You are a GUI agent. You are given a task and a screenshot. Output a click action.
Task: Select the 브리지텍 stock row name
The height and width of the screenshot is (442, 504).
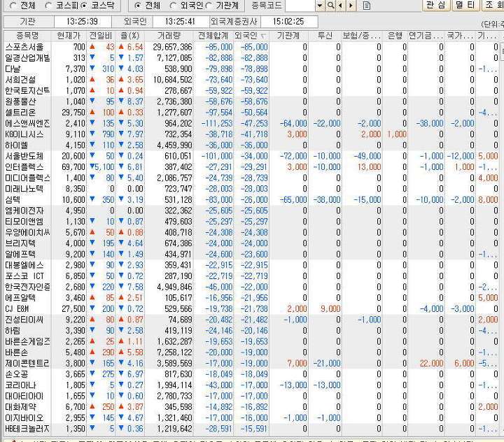20,243
